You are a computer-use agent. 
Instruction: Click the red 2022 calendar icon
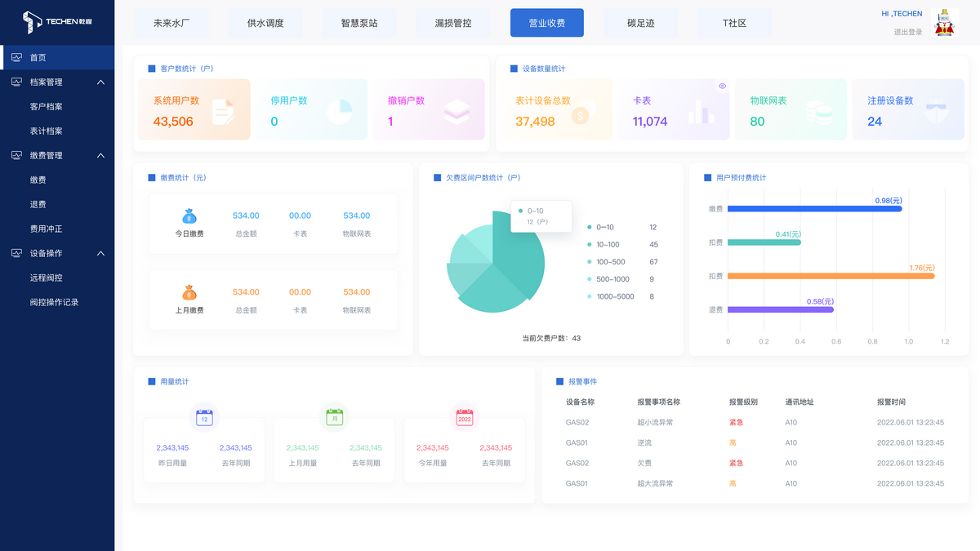(465, 418)
